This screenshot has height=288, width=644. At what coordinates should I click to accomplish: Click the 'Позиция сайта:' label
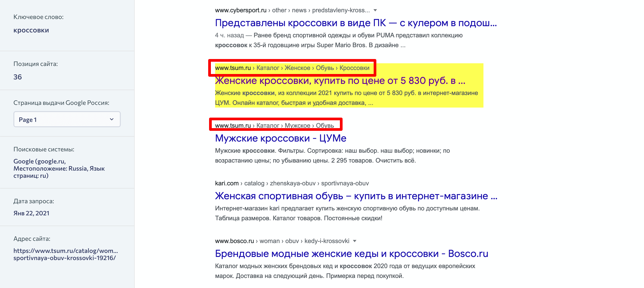36,64
